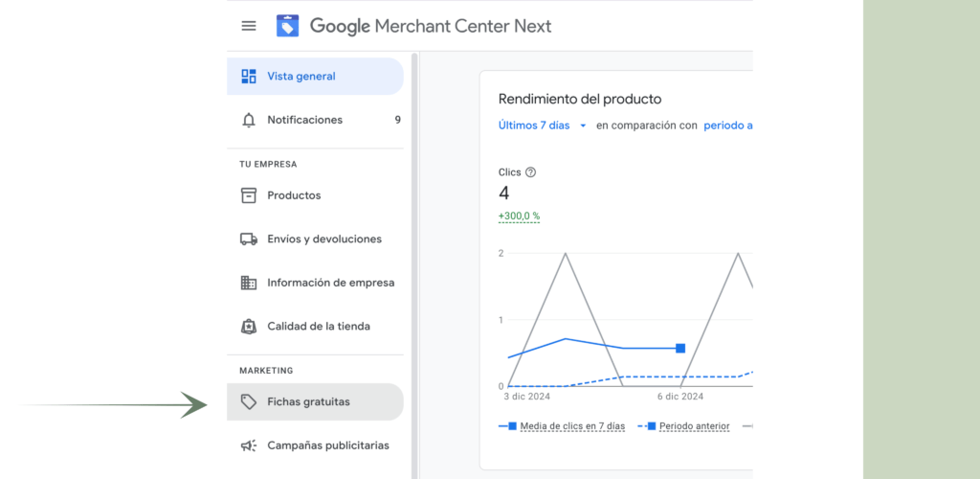Click the Envíos y devoluciones truck icon

tap(249, 239)
